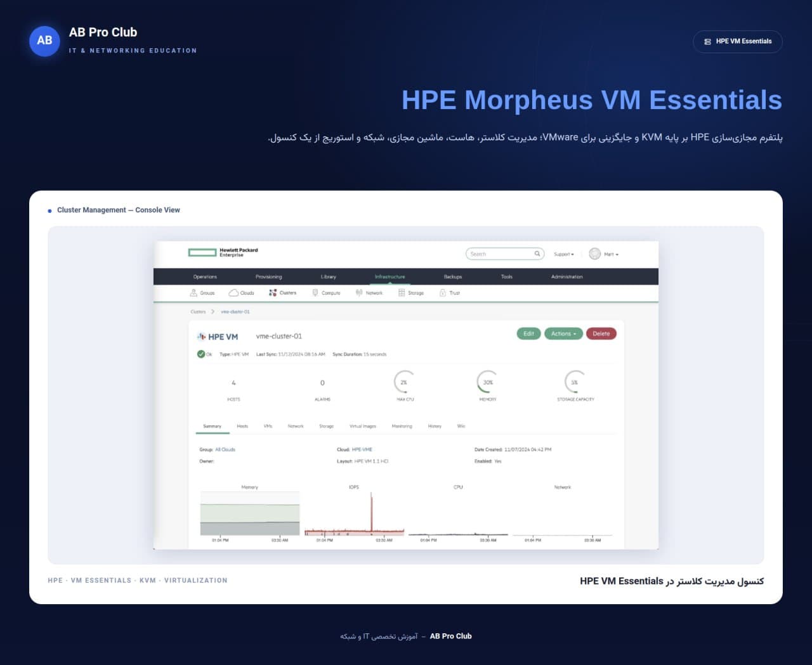Click the Storage icon
812x665 pixels.
coord(402,293)
